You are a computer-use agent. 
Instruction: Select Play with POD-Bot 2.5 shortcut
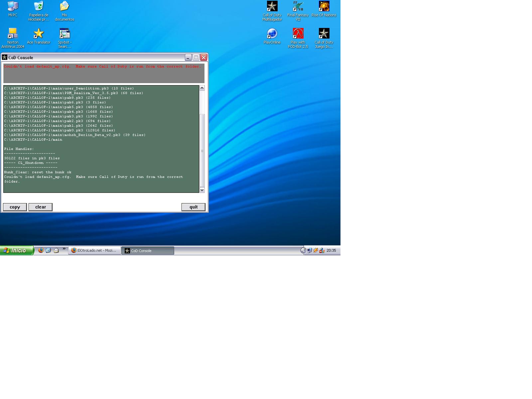[x=298, y=38]
